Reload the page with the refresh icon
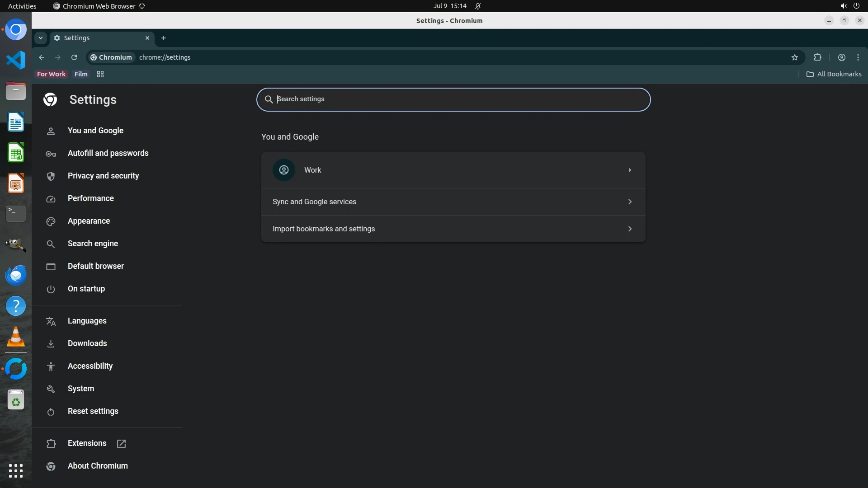This screenshot has width=868, height=488. [74, 57]
